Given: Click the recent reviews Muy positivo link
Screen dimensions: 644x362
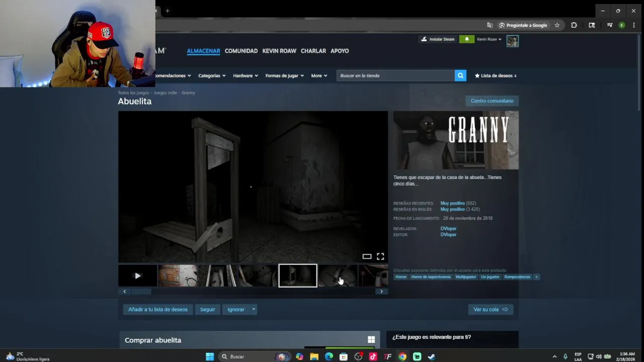Looking at the screenshot, I should tap(452, 203).
